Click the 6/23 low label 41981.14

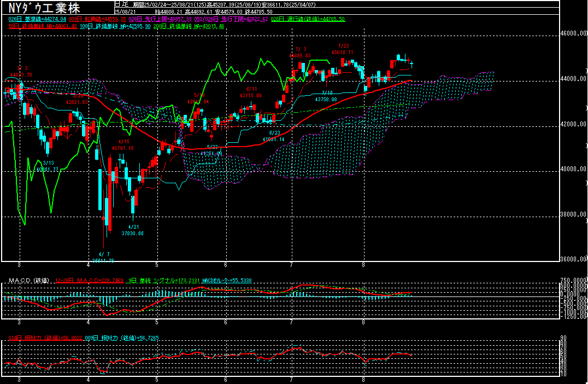click(273, 139)
